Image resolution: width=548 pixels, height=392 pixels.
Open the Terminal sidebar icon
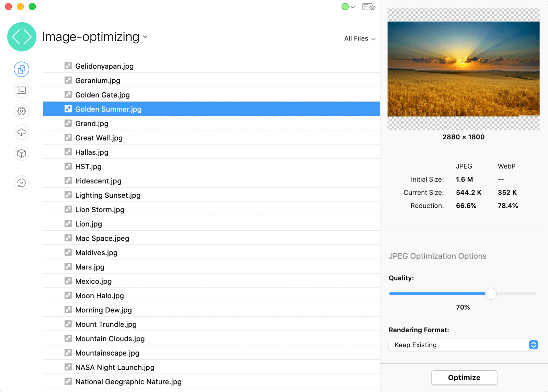pyautogui.click(x=22, y=91)
